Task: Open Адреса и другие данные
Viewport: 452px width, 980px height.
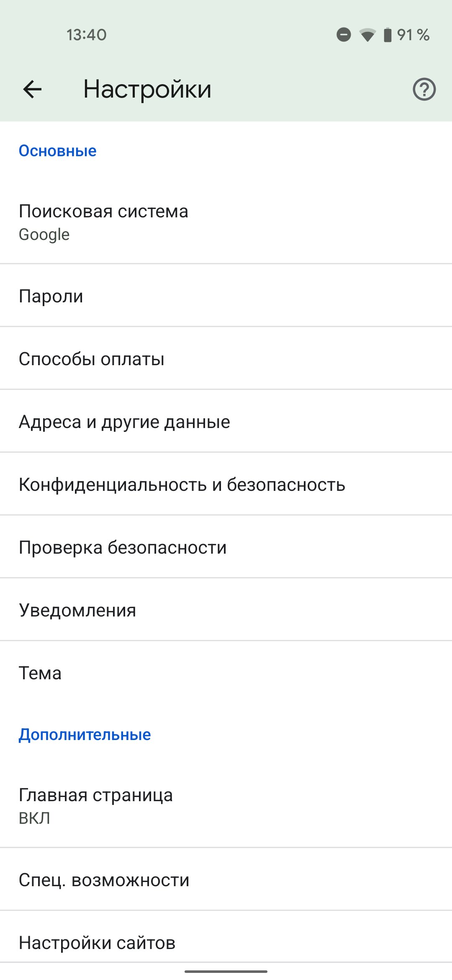Action: (226, 422)
